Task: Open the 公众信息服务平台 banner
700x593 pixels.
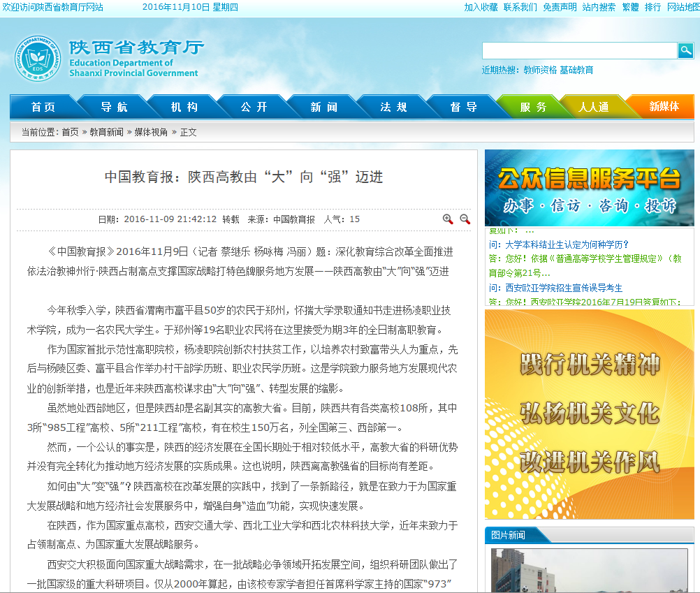Action: [589, 188]
